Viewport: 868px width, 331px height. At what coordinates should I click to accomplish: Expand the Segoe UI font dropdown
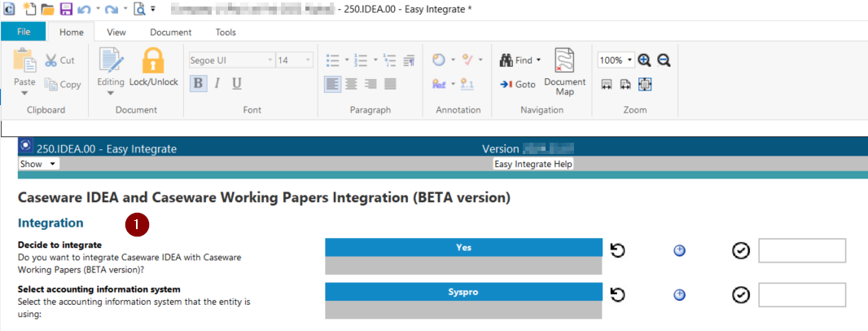pos(270,60)
